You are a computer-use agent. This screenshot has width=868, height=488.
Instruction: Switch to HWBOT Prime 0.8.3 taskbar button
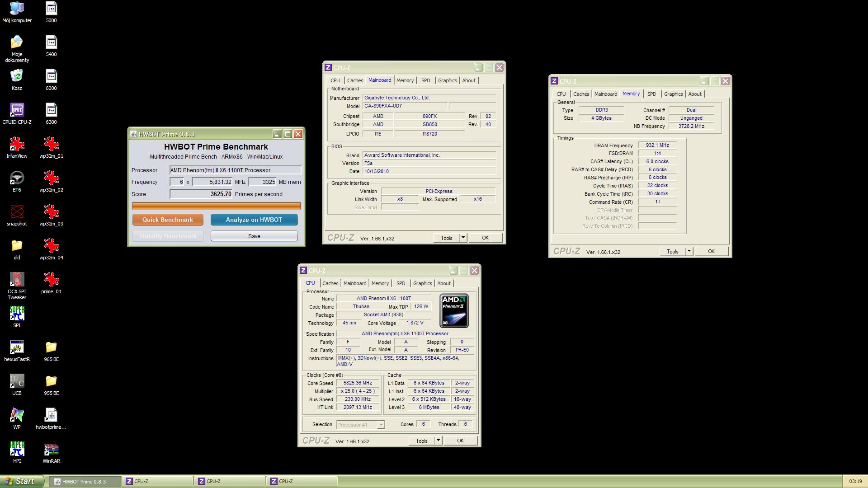pos(85,481)
